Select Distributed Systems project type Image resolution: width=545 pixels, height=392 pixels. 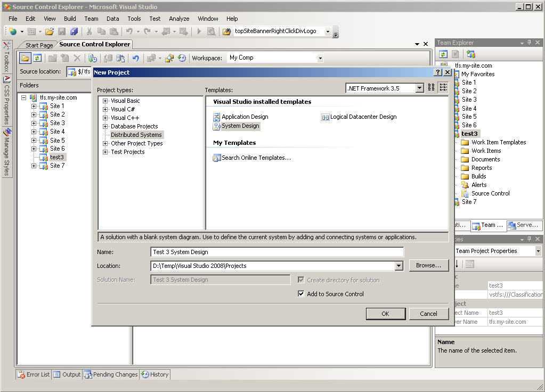click(x=136, y=135)
